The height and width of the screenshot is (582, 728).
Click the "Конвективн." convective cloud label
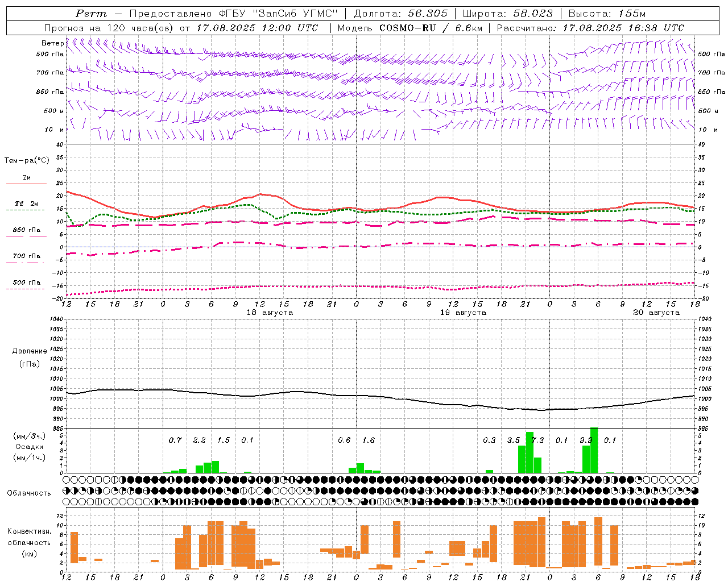click(x=30, y=531)
